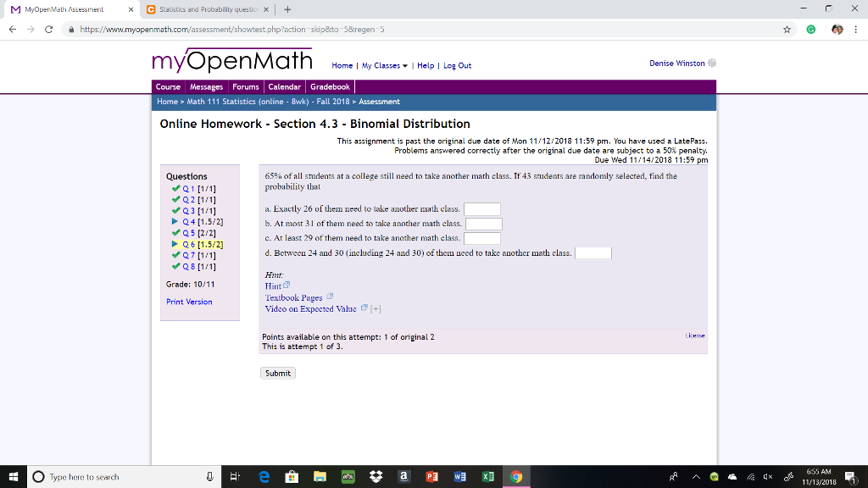Click the [+] beside Video on Expected Value
This screenshot has height=488, width=868.
[x=376, y=308]
